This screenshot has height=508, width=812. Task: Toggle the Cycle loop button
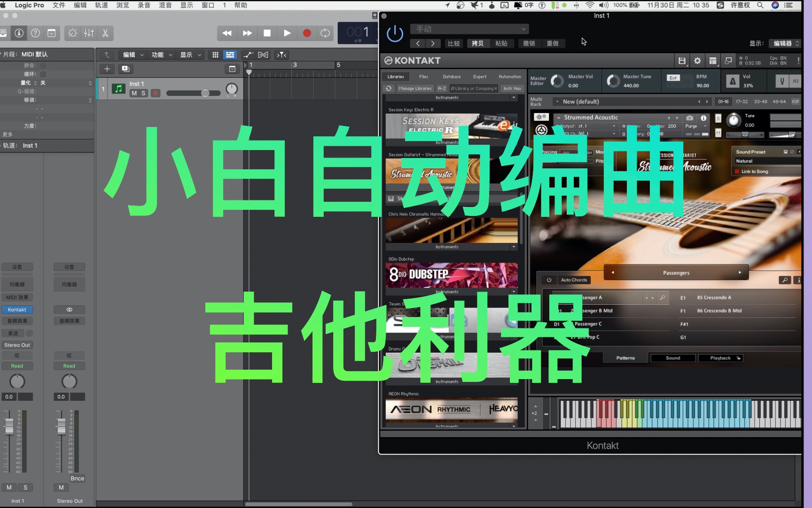point(325,33)
